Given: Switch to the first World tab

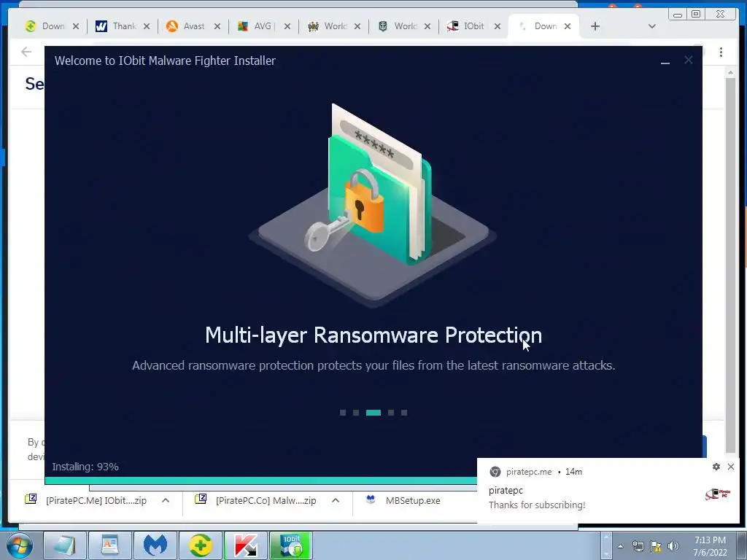Looking at the screenshot, I should click(327, 26).
